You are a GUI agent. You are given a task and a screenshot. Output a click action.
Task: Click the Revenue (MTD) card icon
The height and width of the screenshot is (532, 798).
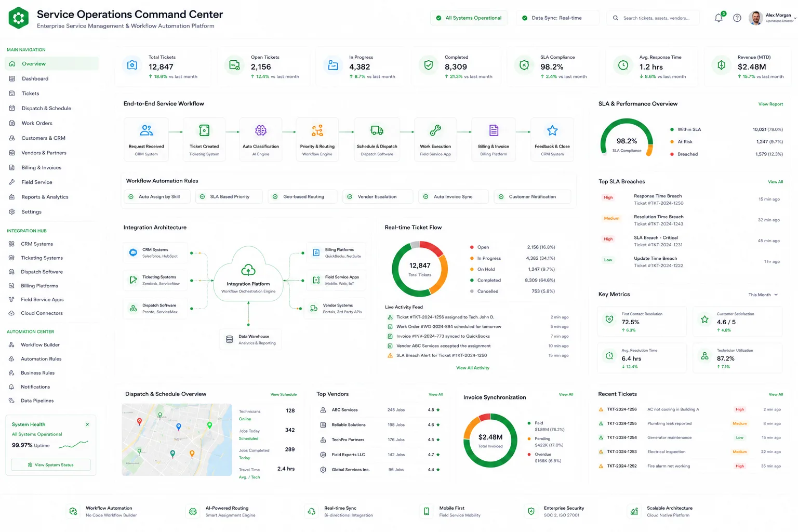coord(721,65)
